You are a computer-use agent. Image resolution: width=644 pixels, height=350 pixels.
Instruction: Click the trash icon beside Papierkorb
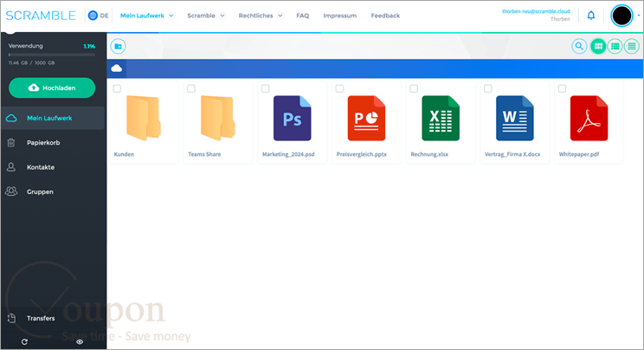[x=11, y=143]
